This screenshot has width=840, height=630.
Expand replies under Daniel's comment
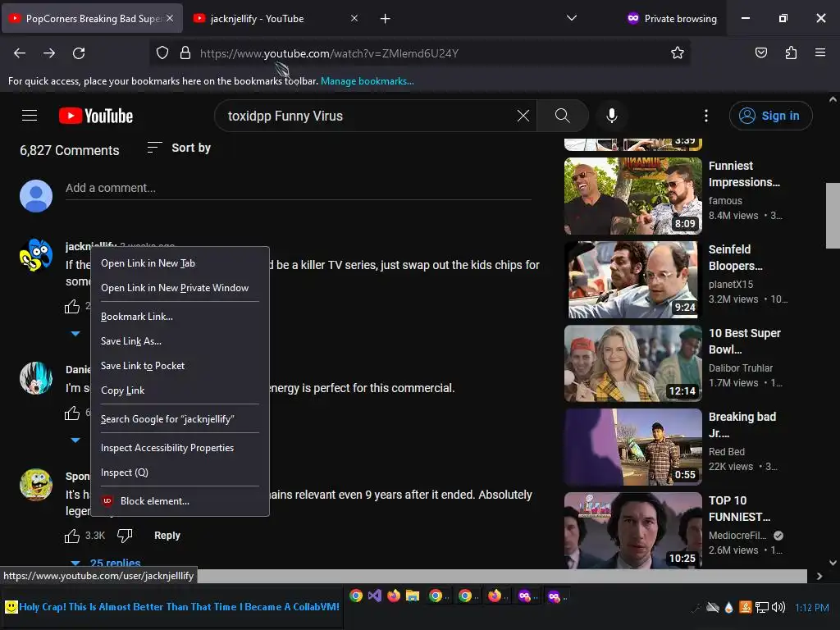tap(75, 440)
